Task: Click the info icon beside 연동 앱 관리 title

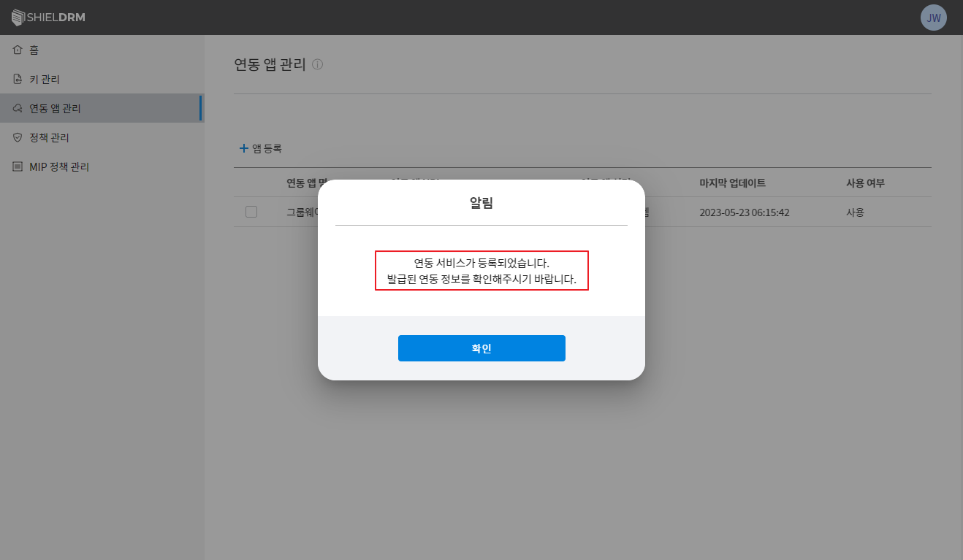Action: coord(317,64)
